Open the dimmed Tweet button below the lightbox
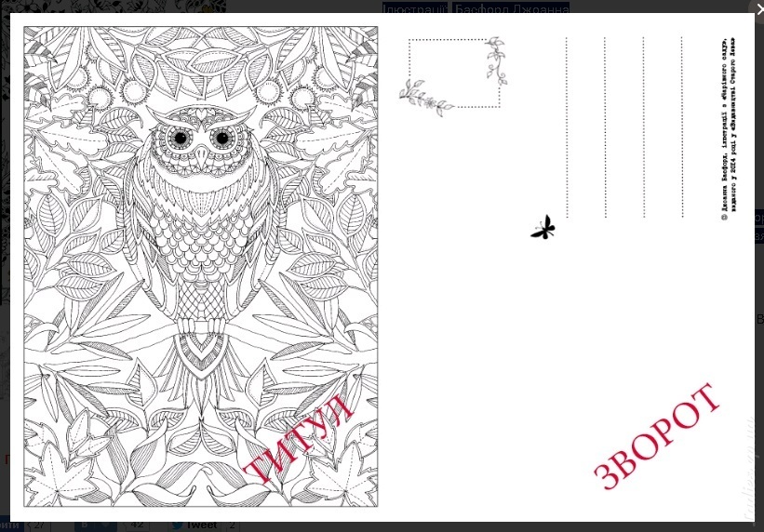This screenshot has width=764, height=532. (x=194, y=526)
